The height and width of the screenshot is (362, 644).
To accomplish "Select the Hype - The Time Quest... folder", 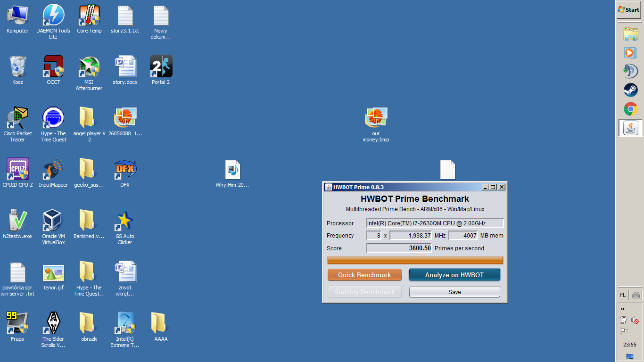I will pyautogui.click(x=89, y=279).
